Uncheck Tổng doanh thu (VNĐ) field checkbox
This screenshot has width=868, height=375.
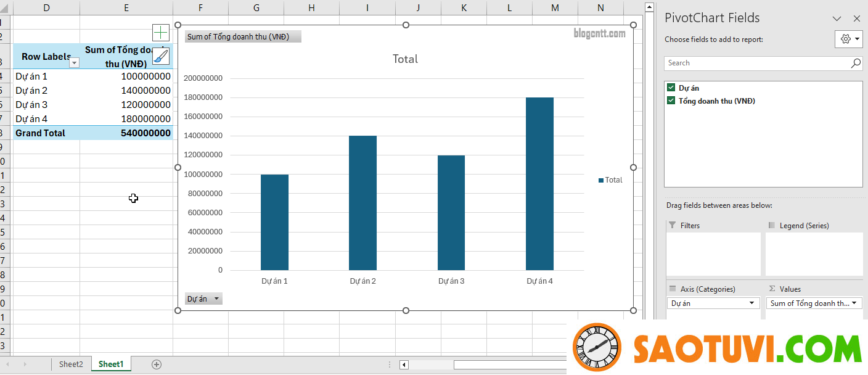[x=671, y=101]
